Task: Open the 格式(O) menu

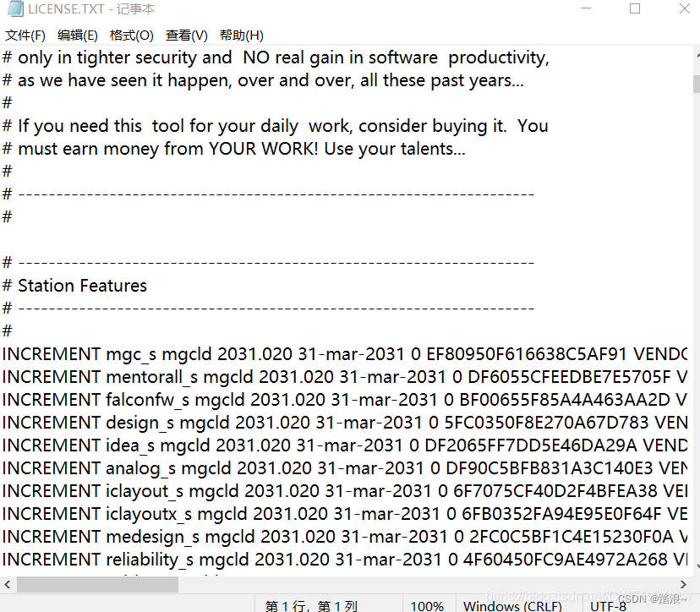Action: coord(132,36)
